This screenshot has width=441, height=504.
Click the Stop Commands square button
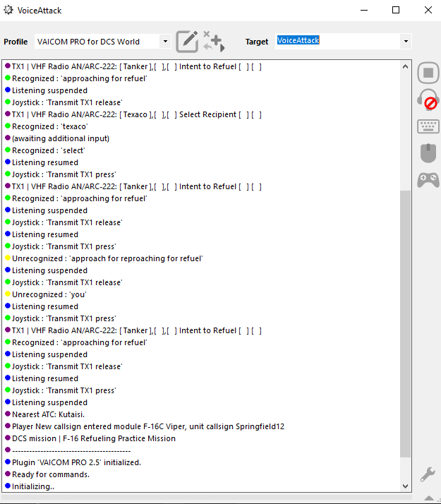[428, 73]
